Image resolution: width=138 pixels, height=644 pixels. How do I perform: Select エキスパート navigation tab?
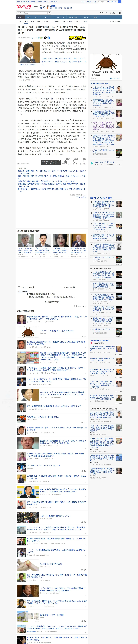pos(48,17)
